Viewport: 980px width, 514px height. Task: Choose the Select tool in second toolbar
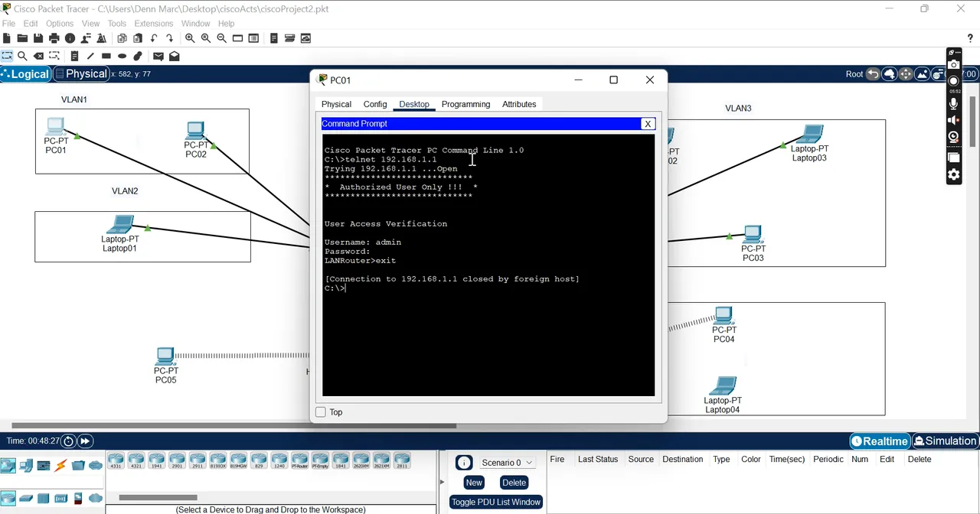pyautogui.click(x=7, y=56)
